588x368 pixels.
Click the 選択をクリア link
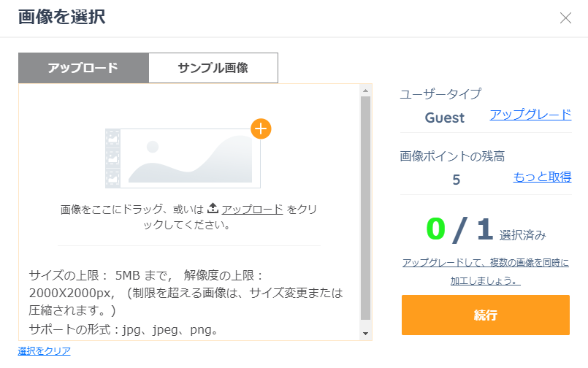[x=45, y=351]
